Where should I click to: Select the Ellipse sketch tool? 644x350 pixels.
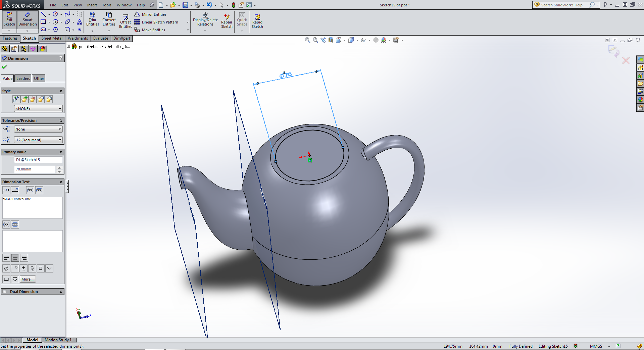[x=67, y=22]
